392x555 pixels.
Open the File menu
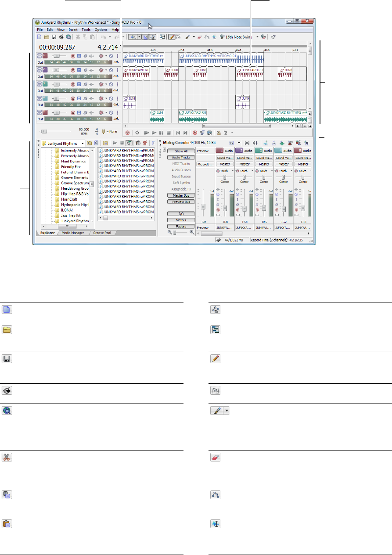40,29
